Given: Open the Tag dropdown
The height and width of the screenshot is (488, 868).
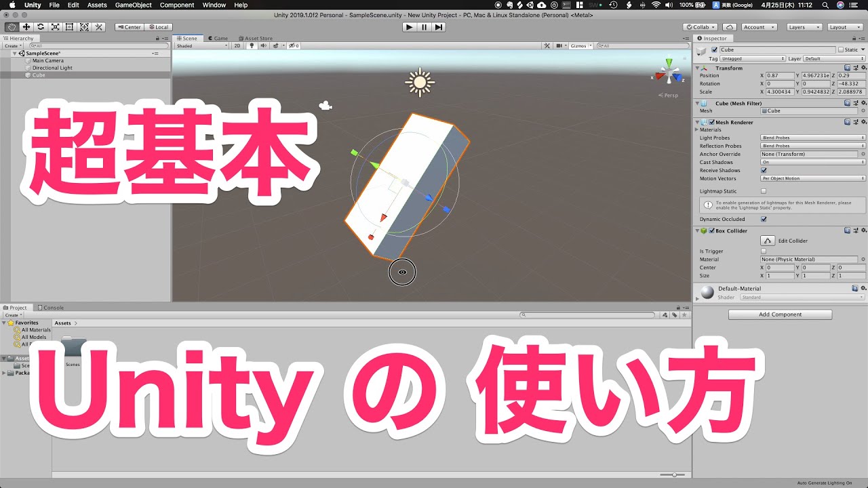Looking at the screenshot, I should pyautogui.click(x=753, y=59).
